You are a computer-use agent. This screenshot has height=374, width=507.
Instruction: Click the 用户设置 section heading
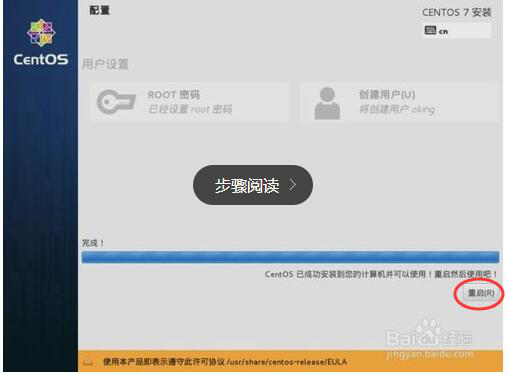[x=105, y=64]
